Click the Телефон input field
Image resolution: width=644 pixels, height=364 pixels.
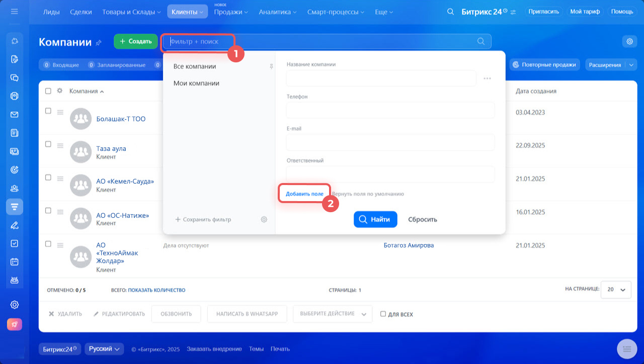(390, 111)
